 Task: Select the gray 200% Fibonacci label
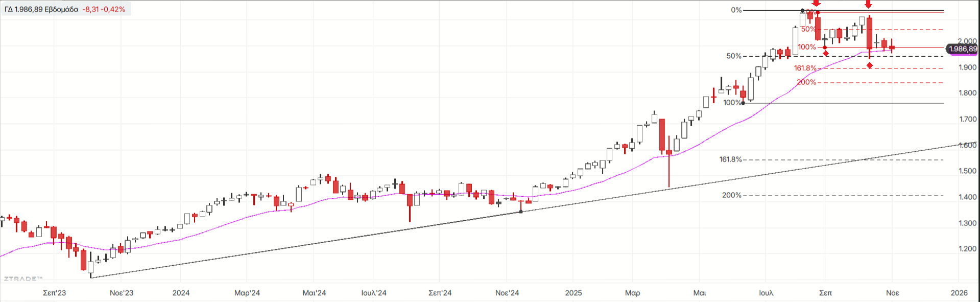click(x=731, y=195)
